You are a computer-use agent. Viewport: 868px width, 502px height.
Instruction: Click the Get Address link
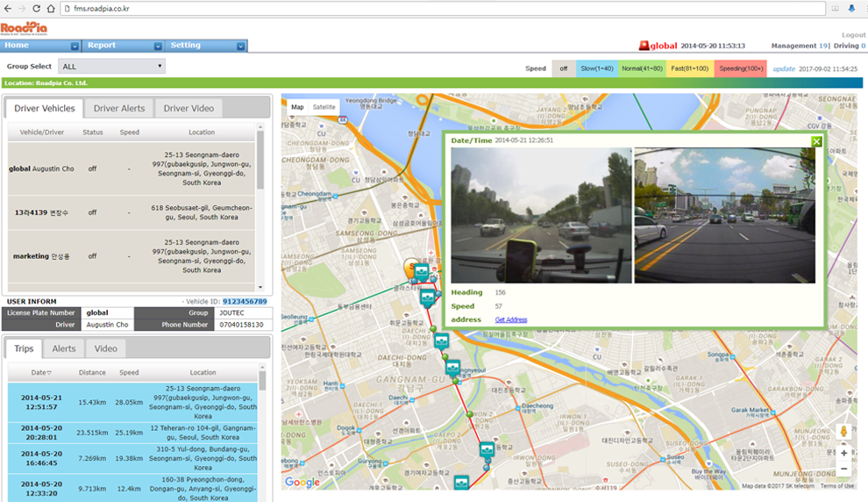click(x=511, y=319)
